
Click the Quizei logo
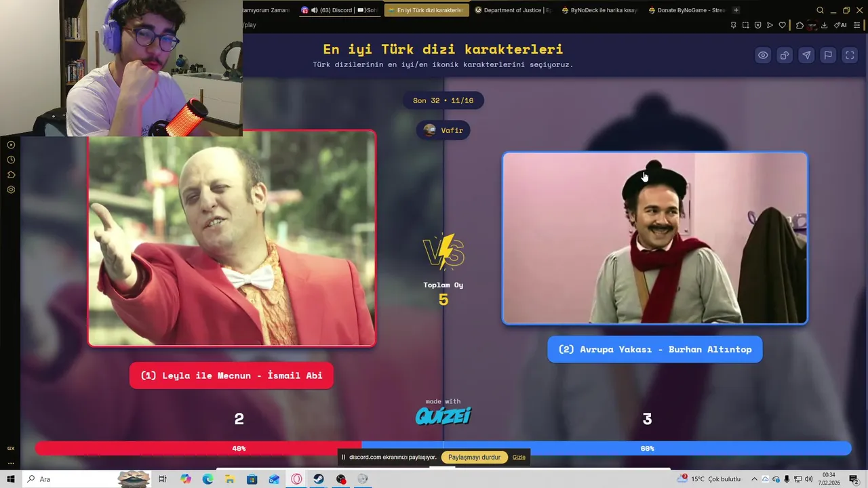[443, 415]
